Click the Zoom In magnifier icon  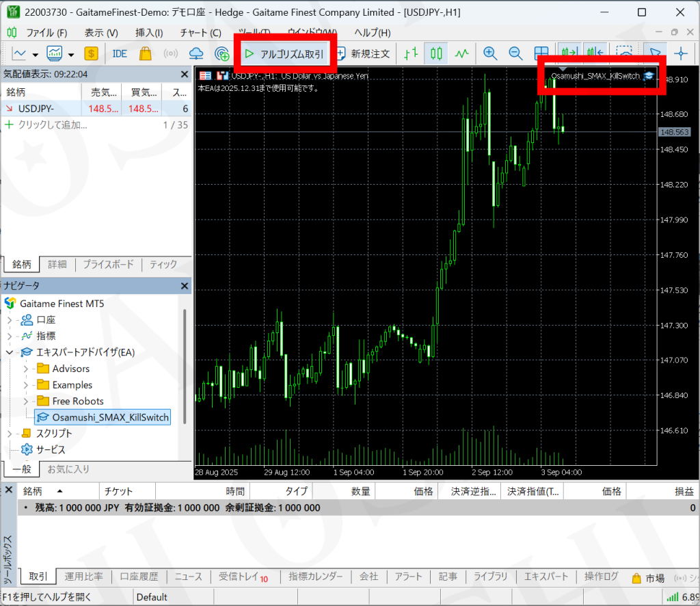pos(490,53)
